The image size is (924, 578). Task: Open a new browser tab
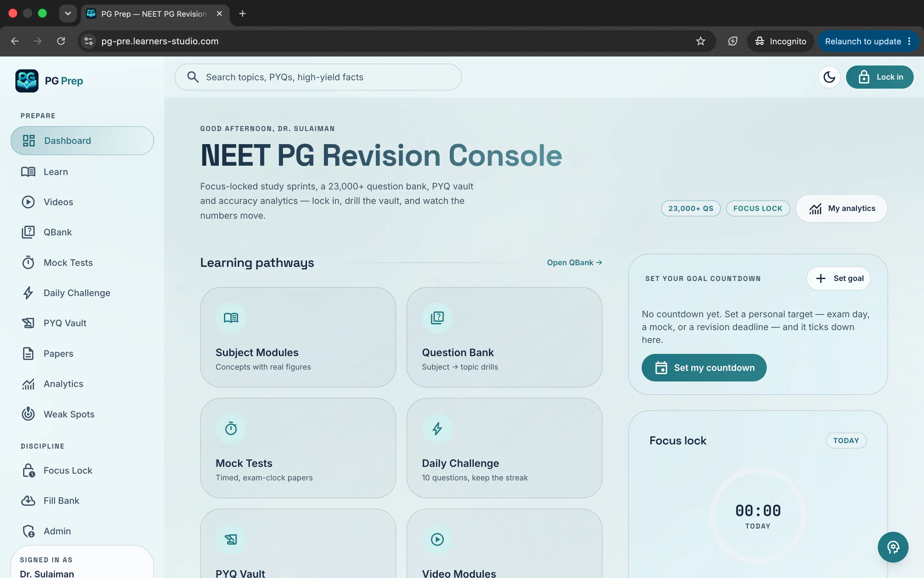[243, 14]
